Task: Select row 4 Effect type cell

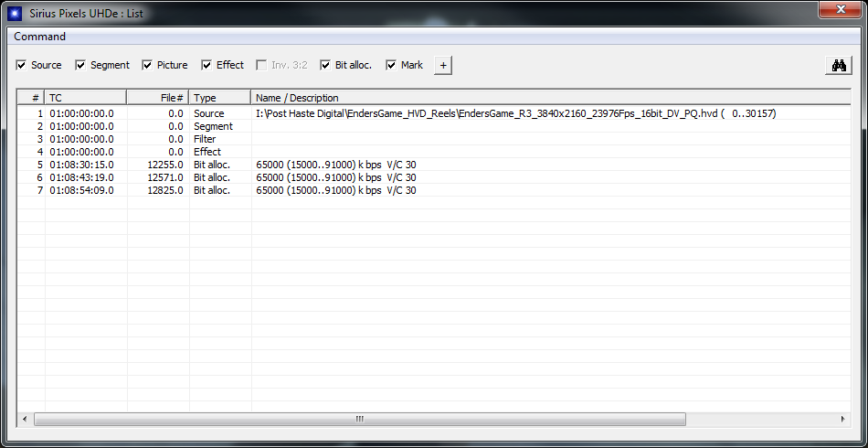Action: [x=207, y=152]
